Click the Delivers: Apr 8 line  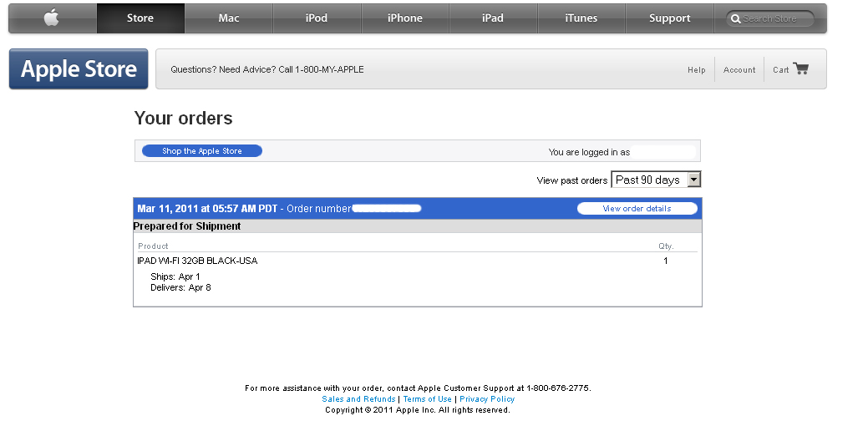(x=181, y=287)
